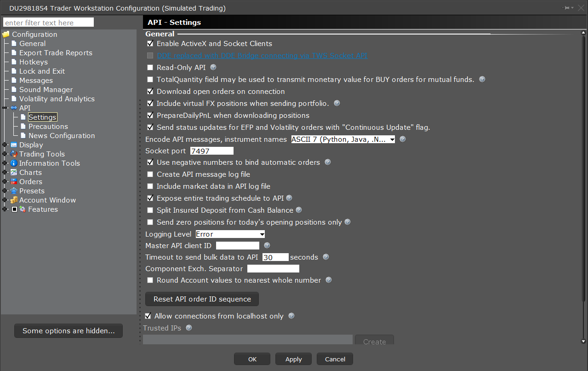Expand the Trading Tools tree node

click(x=5, y=154)
